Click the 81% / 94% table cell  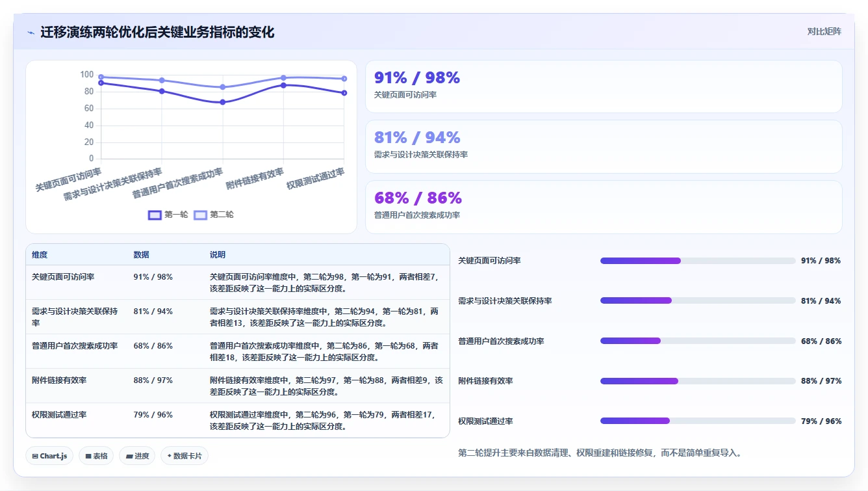[x=153, y=311]
